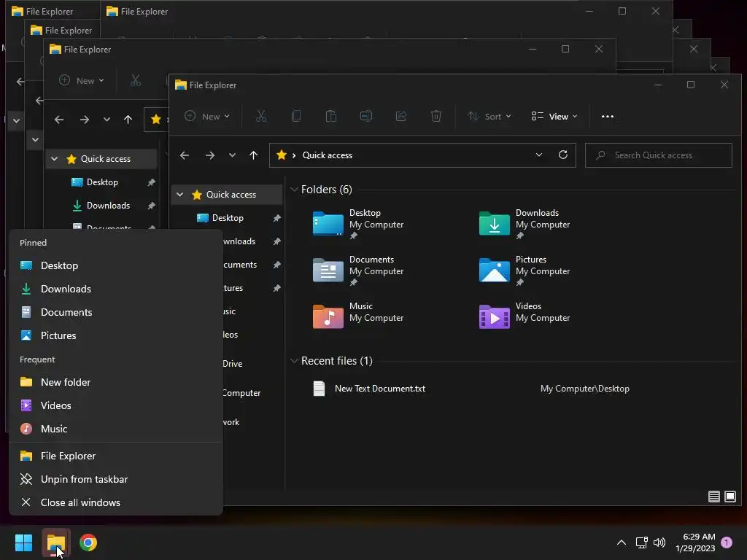Viewport: 747px width, 560px height.
Task: Choose Unpin from taskbar
Action: coord(116,480)
